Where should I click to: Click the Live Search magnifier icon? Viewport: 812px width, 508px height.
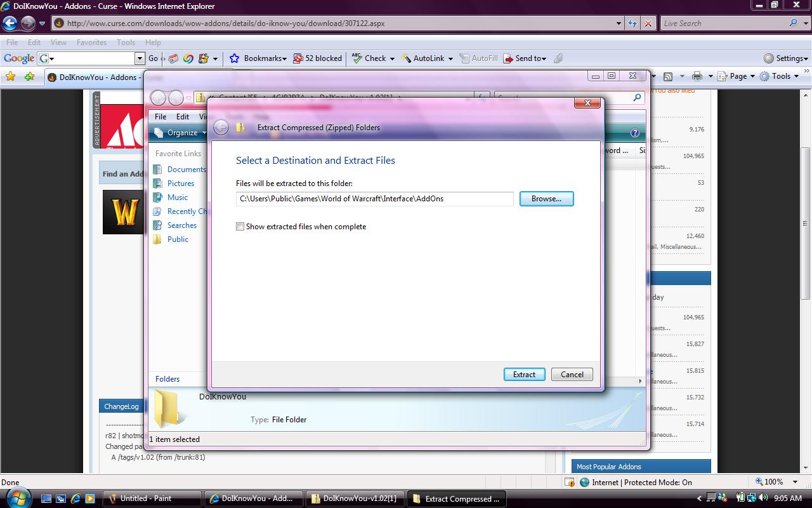794,23
